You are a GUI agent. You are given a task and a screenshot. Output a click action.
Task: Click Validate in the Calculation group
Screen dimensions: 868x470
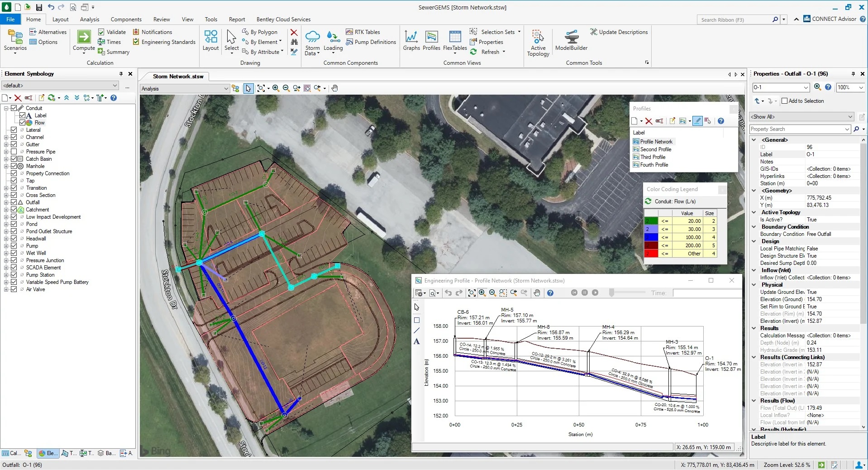tap(112, 32)
